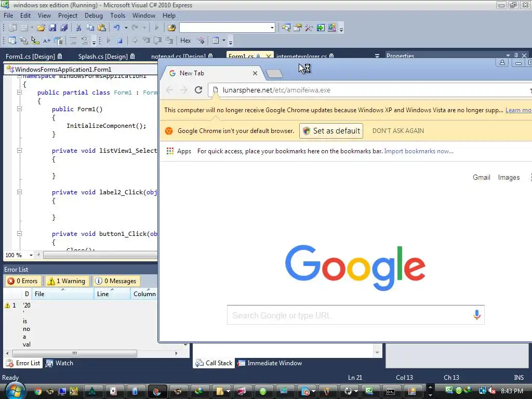
Task: Collapse the Form1() constructor outline node
Action: pos(19,109)
